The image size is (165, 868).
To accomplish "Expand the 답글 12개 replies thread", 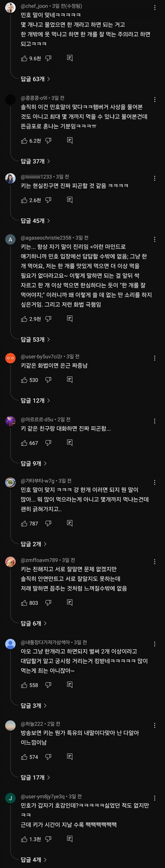I will pyautogui.click(x=35, y=400).
